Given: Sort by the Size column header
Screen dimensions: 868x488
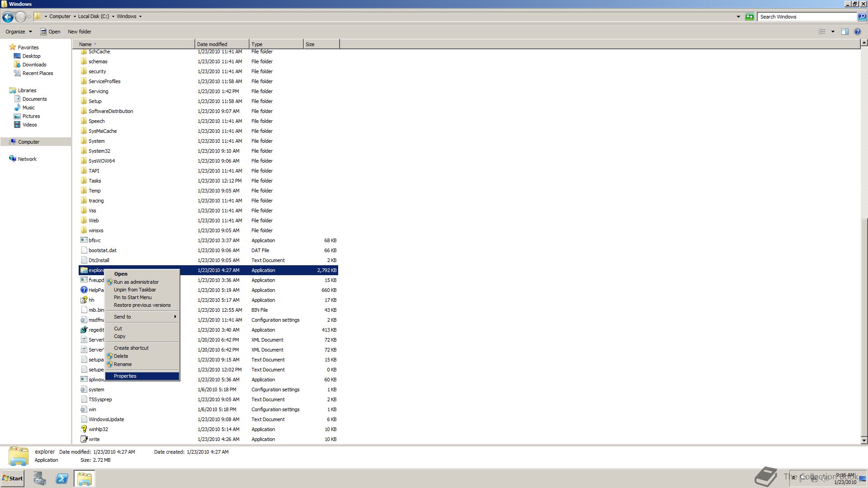Looking at the screenshot, I should (x=321, y=44).
